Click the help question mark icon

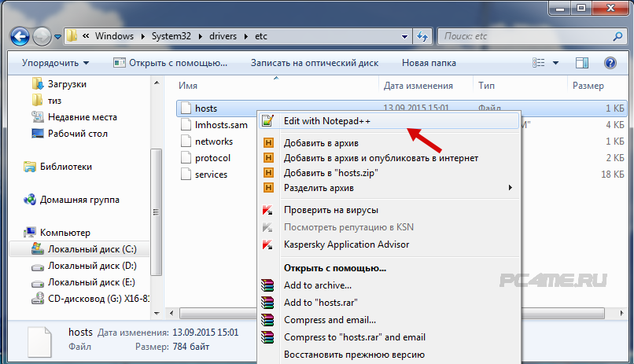(x=610, y=63)
